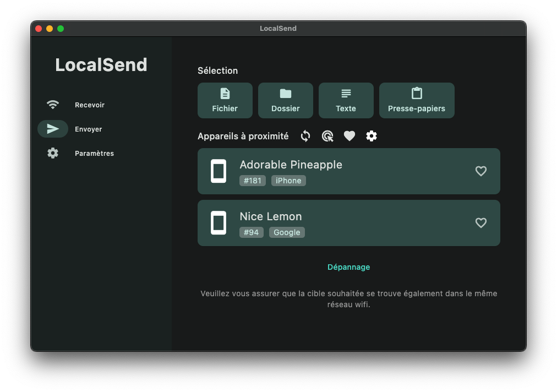Viewport: 557px width, 392px height.
Task: Minimize the LocalSend window
Action: click(50, 29)
